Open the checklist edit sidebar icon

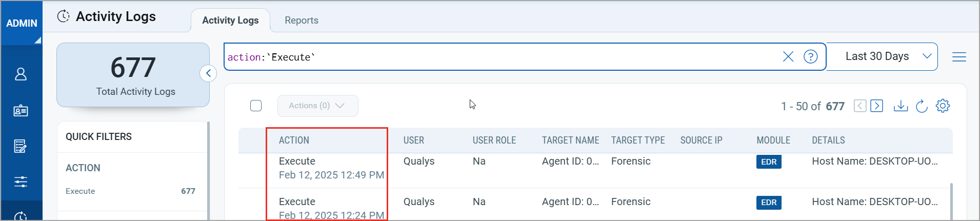point(21,146)
